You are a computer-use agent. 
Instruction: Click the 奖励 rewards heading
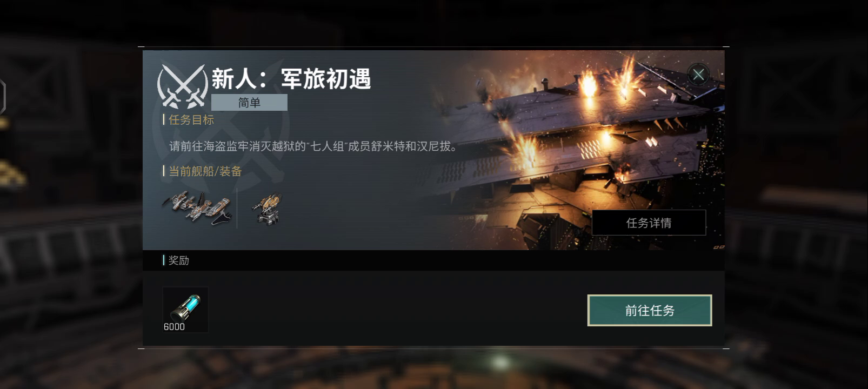pos(178,260)
